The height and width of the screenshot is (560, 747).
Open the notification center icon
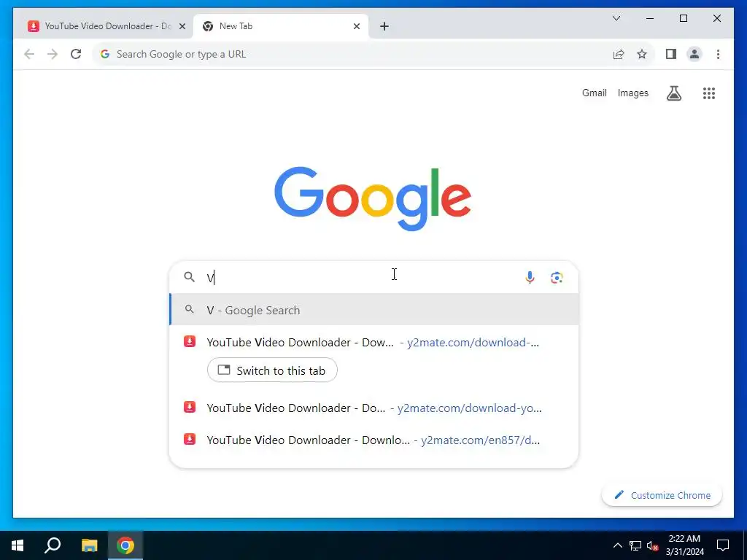coord(723,545)
